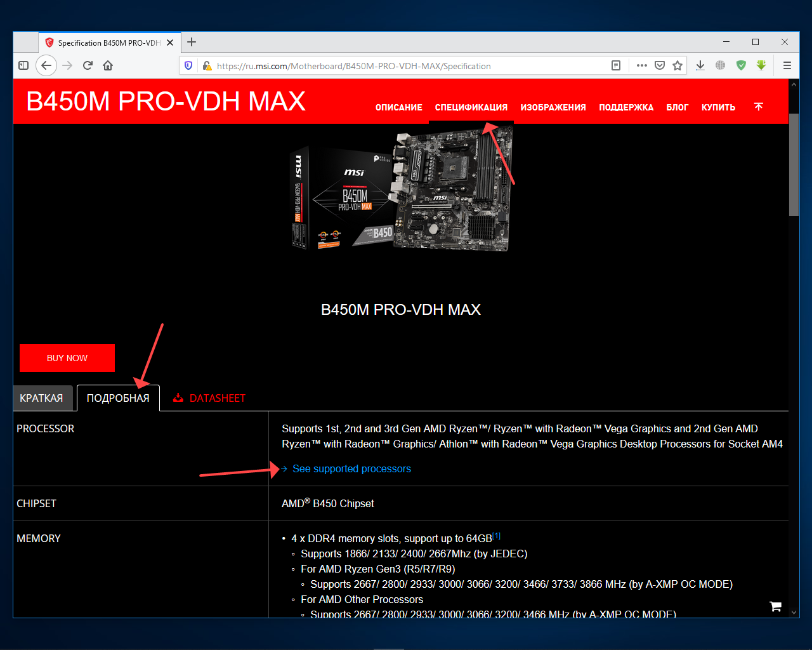Click the Supports 1866/ 2133/ 2400/ 2667Mhz line
The image size is (812, 650).
[x=414, y=554]
